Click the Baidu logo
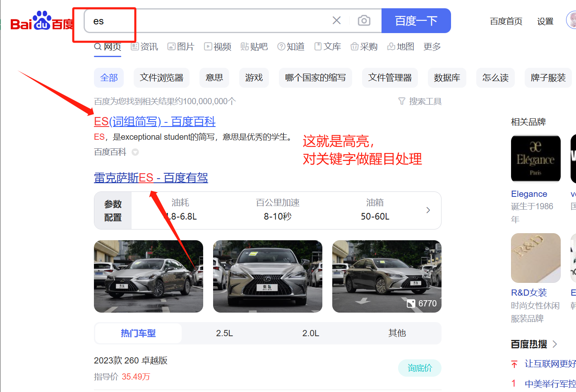The image size is (576, 392). [42, 21]
